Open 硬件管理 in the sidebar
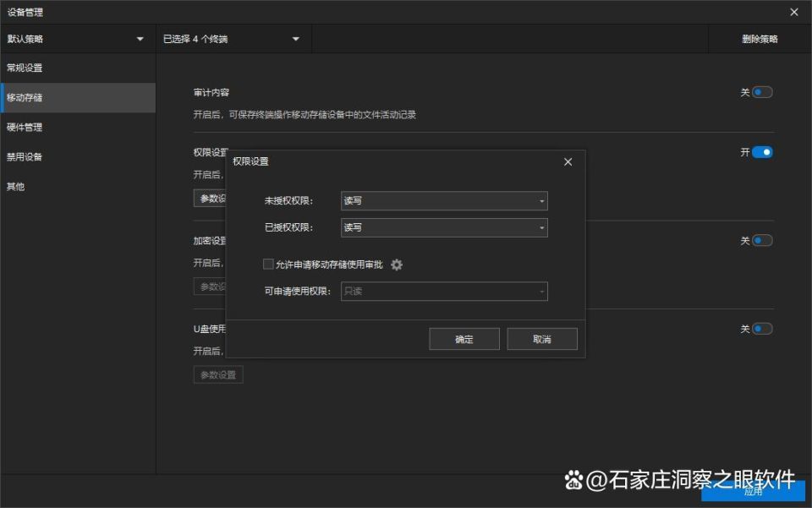812x508 pixels. (x=78, y=128)
